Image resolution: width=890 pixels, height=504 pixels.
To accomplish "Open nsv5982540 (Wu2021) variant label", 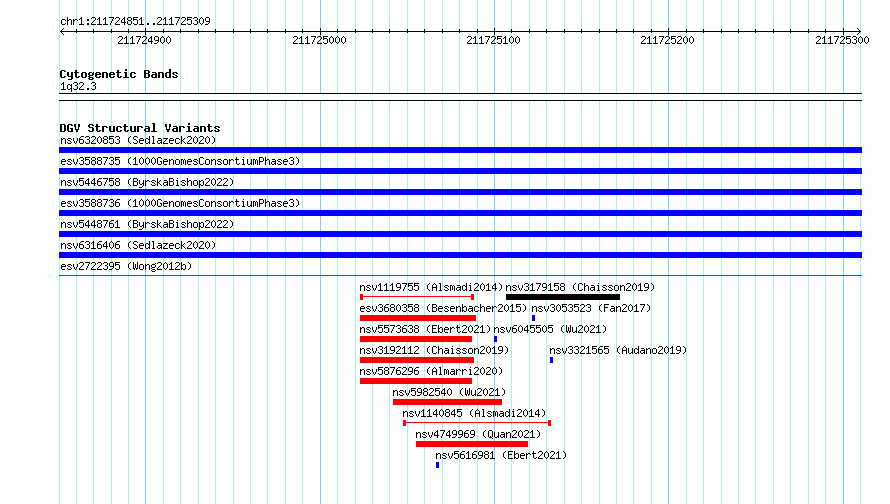I will pos(449,392).
